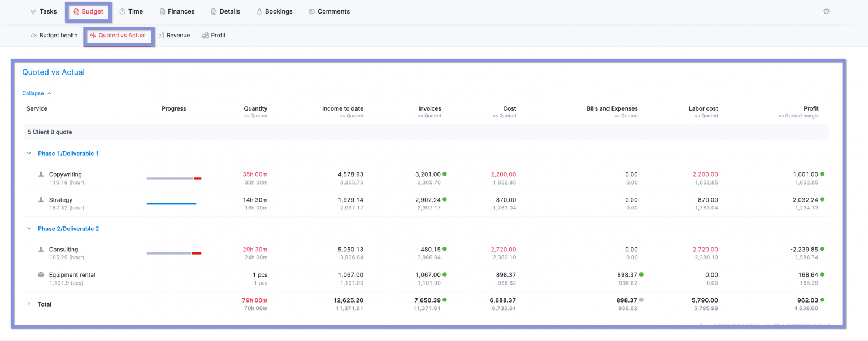Expand the Total row chevron
The height and width of the screenshot is (341, 868).
click(29, 304)
